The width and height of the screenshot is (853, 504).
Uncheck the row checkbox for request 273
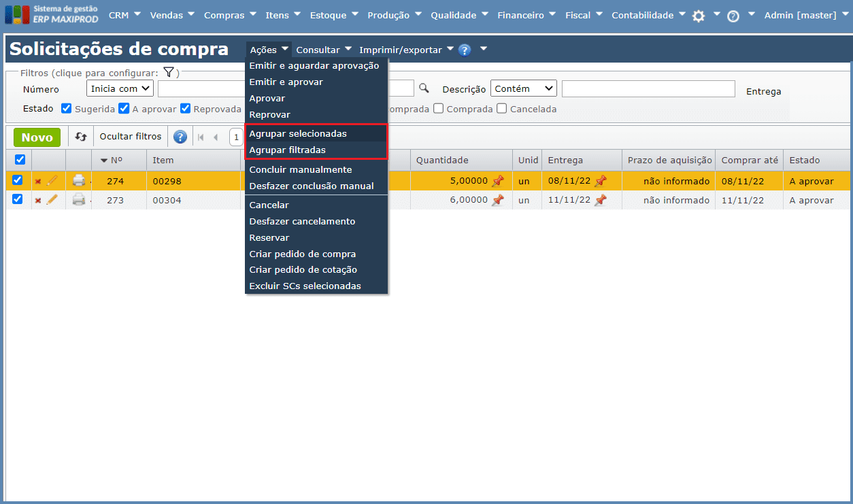pyautogui.click(x=18, y=199)
